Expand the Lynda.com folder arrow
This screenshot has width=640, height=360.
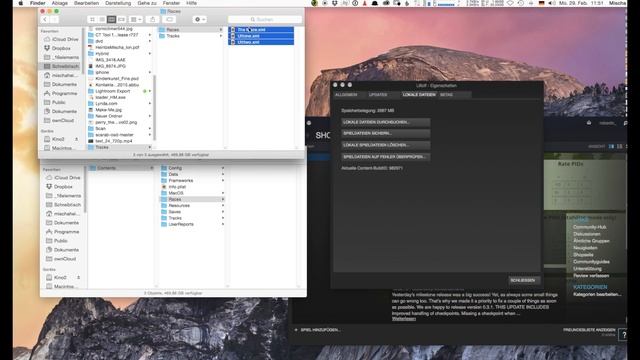pos(150,104)
